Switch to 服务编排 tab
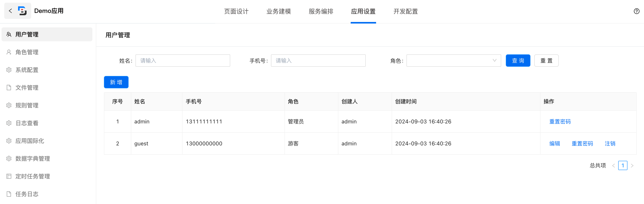The height and width of the screenshot is (204, 644). (x=321, y=12)
